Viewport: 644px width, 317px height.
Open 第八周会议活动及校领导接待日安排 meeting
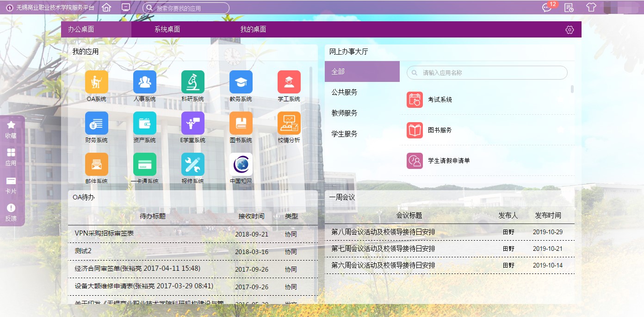coord(383,232)
